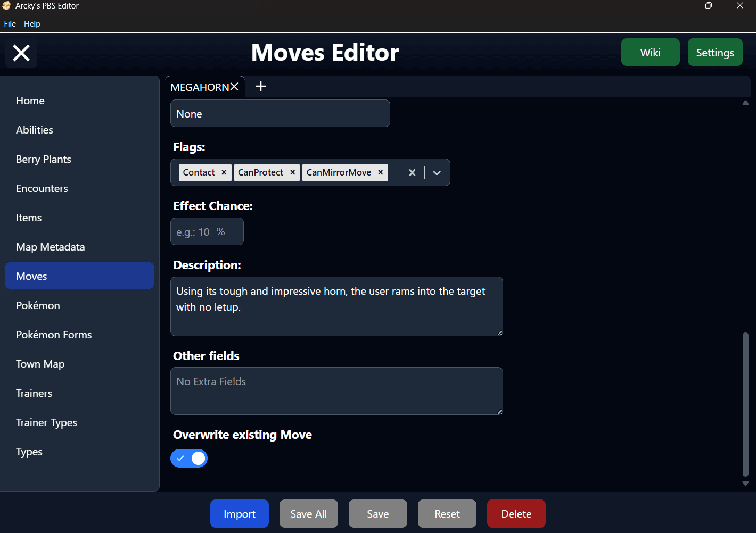Go to Pokémon Forms in sidebar

(54, 335)
